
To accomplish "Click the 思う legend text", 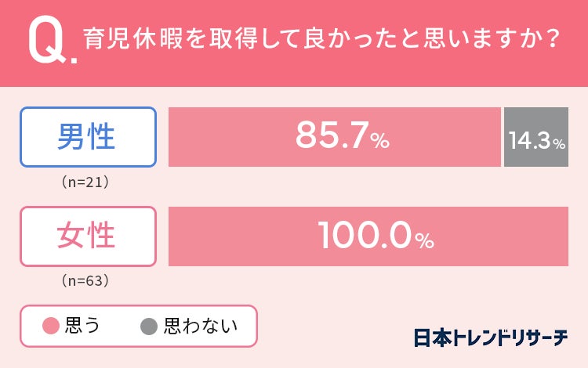I will (x=82, y=326).
